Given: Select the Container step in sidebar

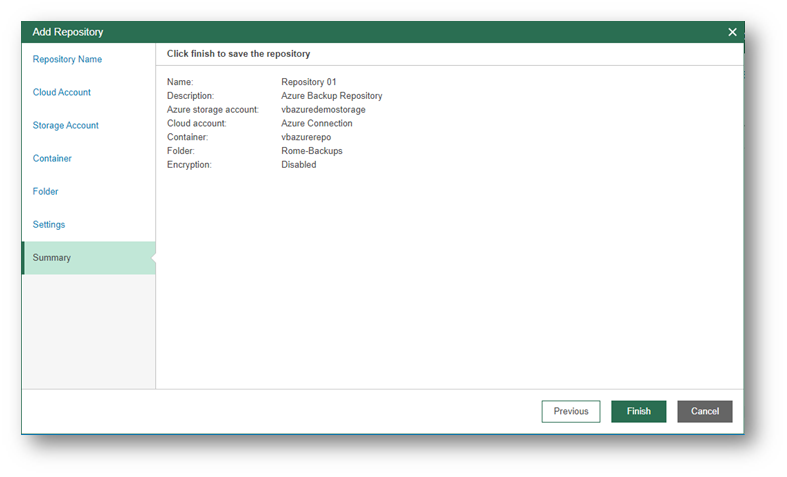Looking at the screenshot, I should 52,158.
